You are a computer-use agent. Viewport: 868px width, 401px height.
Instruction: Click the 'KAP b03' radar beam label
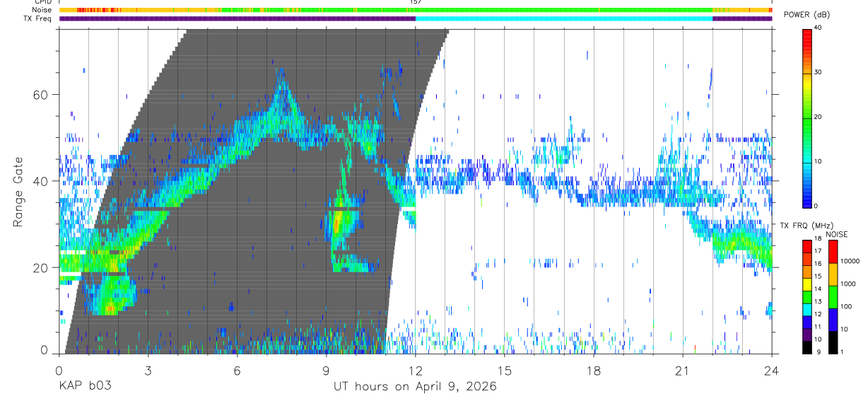tap(84, 387)
